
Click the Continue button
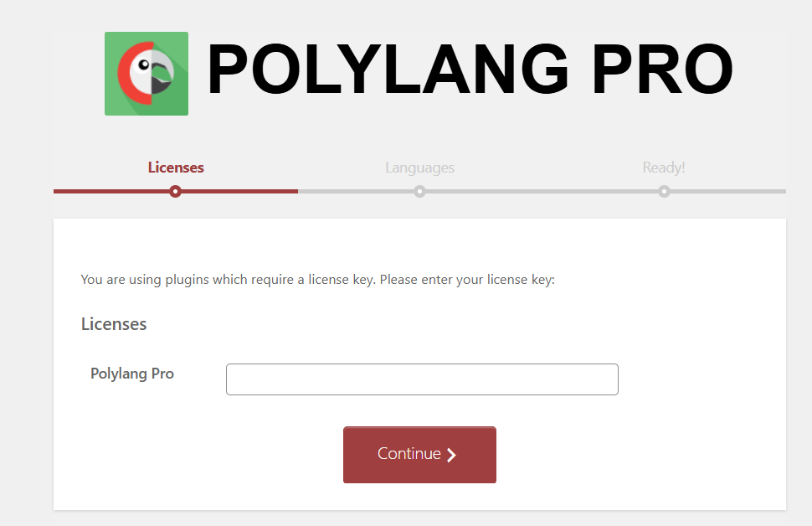click(x=420, y=455)
